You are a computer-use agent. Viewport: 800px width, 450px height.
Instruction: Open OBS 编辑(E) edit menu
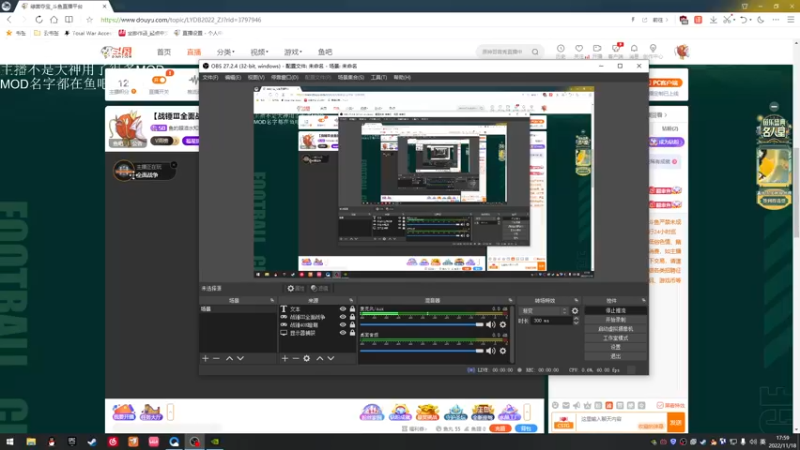(x=233, y=78)
